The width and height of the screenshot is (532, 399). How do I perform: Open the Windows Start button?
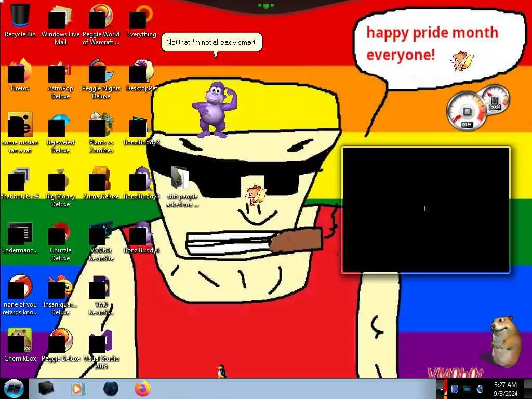pos(14,389)
